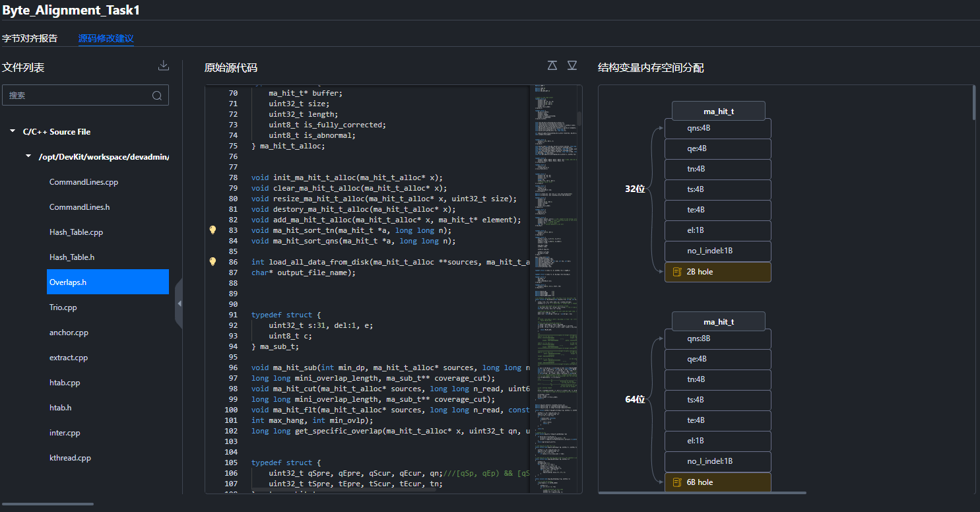Collapse the /opt/DevKit/workspace folder node
This screenshot has height=512, width=980.
(28, 156)
